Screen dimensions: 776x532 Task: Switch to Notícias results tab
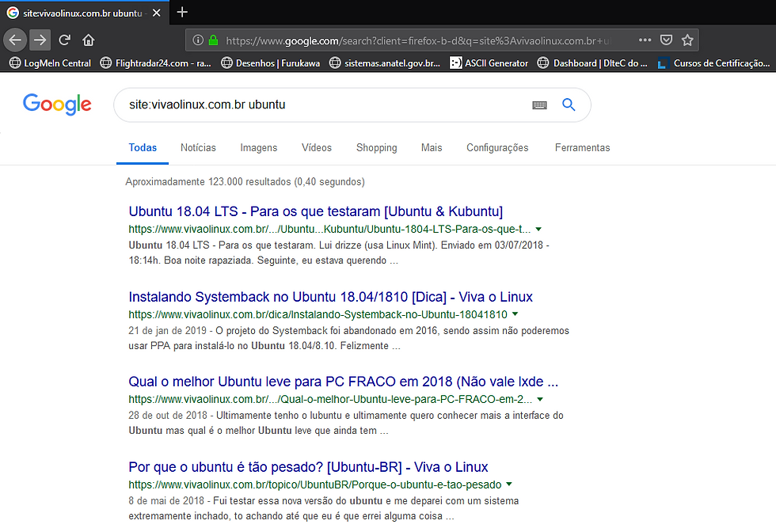(198, 147)
